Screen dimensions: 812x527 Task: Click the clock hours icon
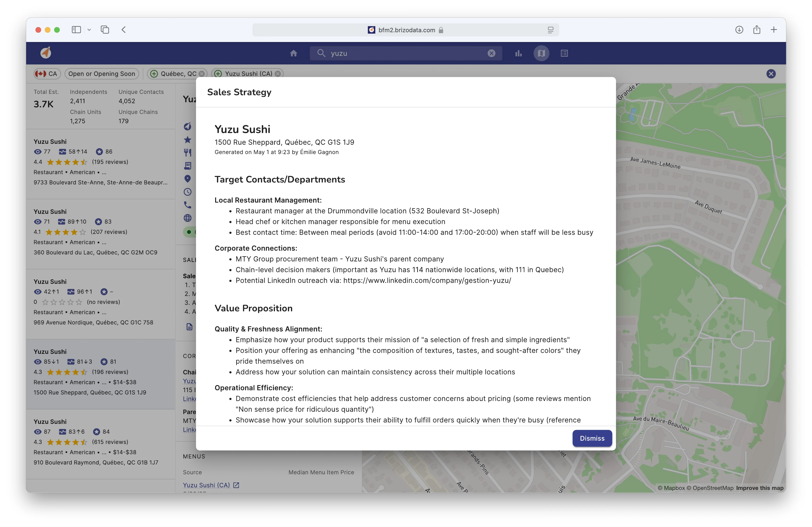pyautogui.click(x=187, y=192)
